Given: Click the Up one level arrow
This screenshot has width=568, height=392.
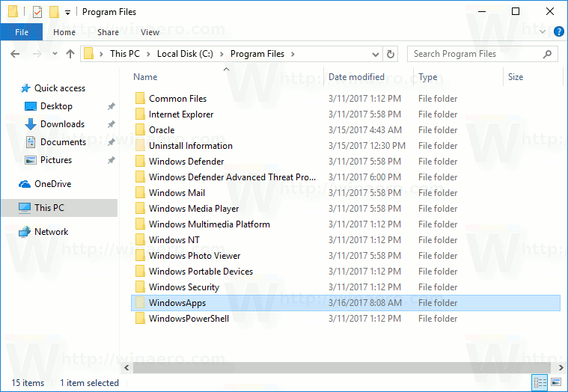Looking at the screenshot, I should 70,54.
